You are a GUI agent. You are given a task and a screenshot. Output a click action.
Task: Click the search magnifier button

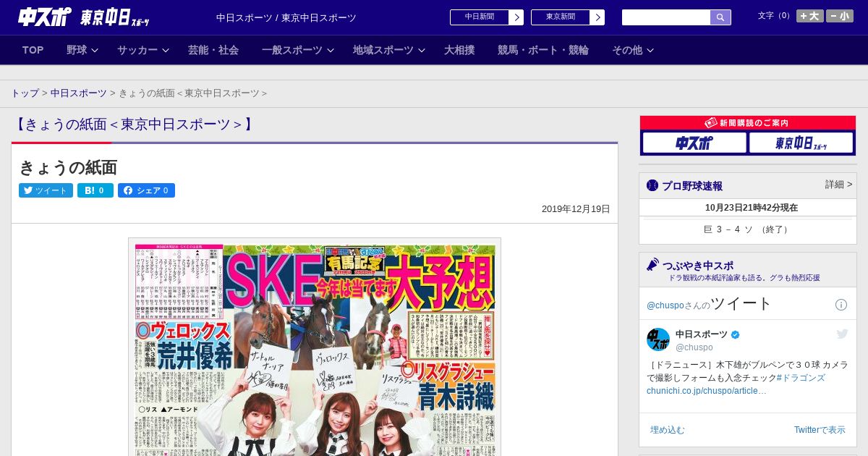coord(720,17)
